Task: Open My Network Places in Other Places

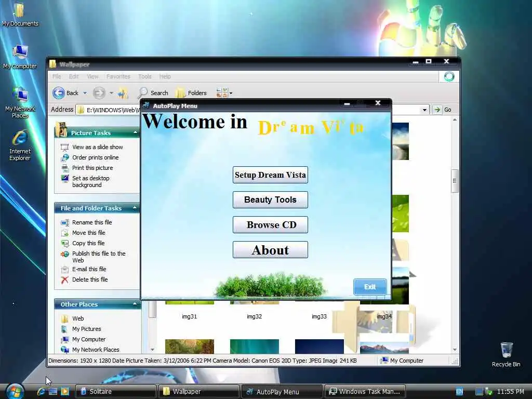Action: [96, 350]
